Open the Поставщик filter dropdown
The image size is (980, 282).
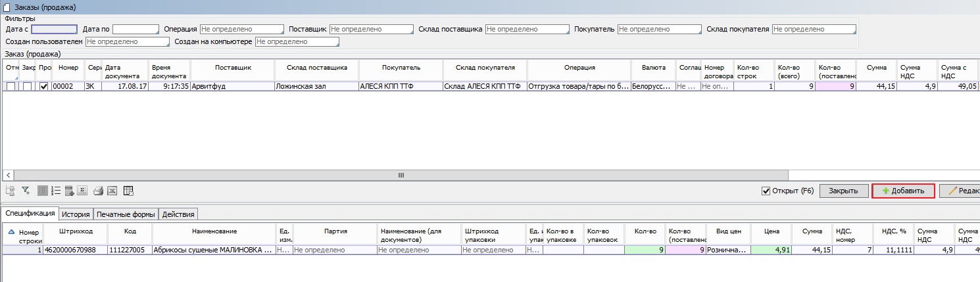pos(370,30)
